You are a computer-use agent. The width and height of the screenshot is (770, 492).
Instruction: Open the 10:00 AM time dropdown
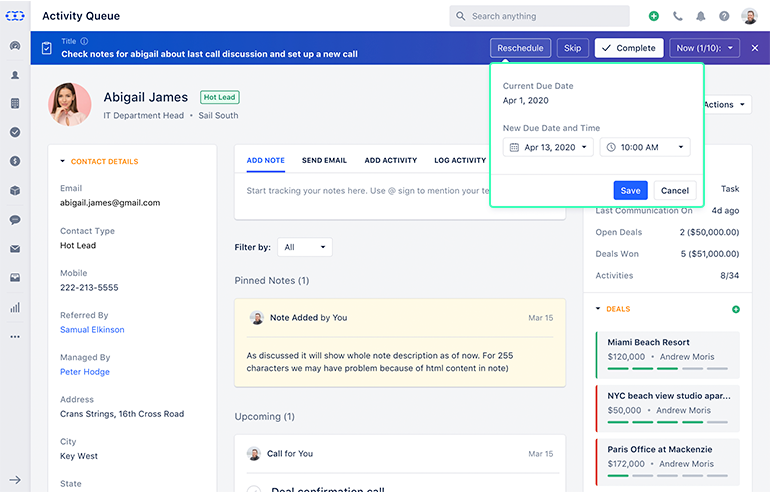pos(645,147)
